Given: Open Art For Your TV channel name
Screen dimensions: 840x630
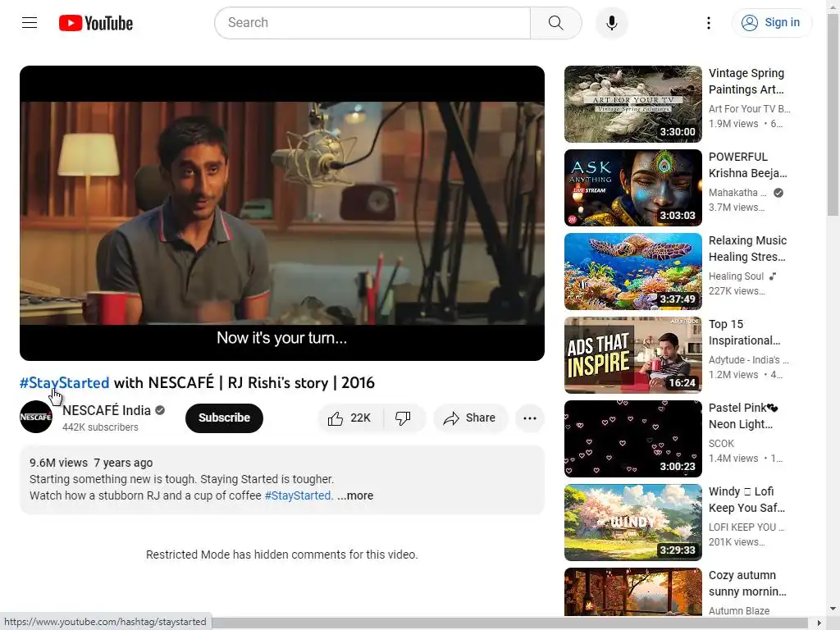Looking at the screenshot, I should click(x=750, y=109).
